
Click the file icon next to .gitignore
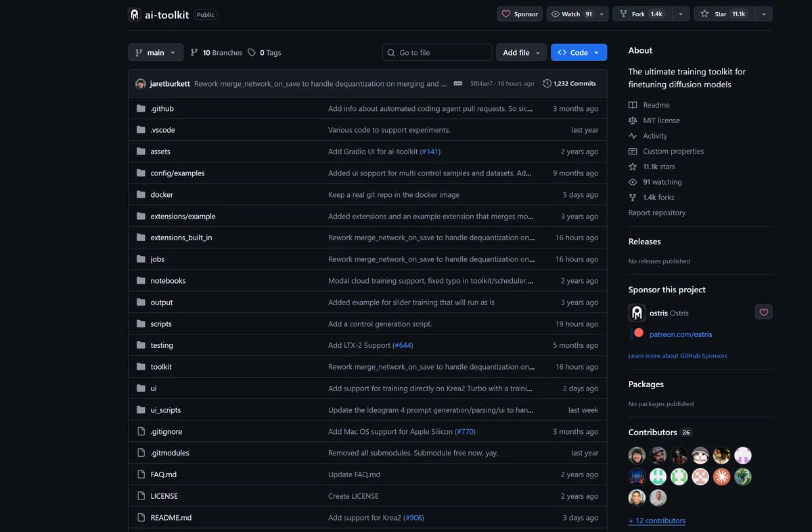[141, 432]
